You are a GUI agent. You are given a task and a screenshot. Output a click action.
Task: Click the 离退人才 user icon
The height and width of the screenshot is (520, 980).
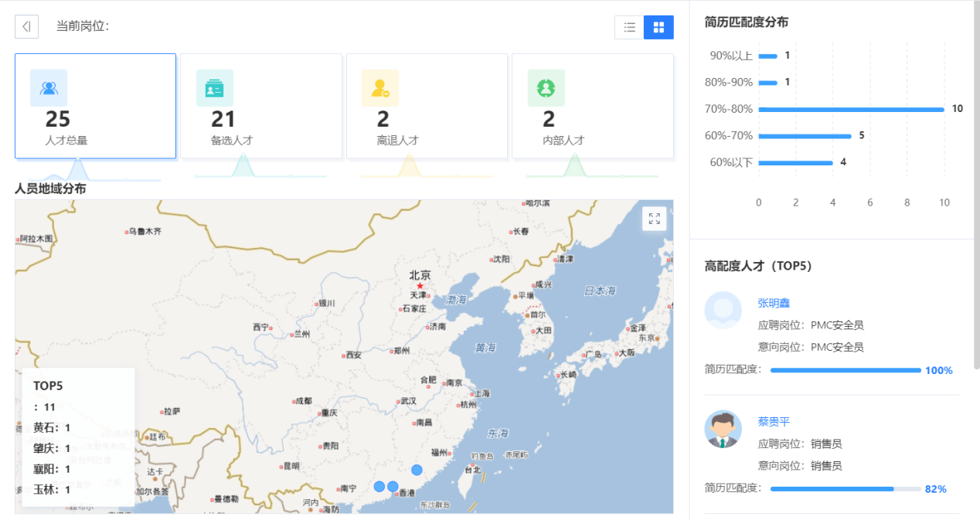(380, 88)
